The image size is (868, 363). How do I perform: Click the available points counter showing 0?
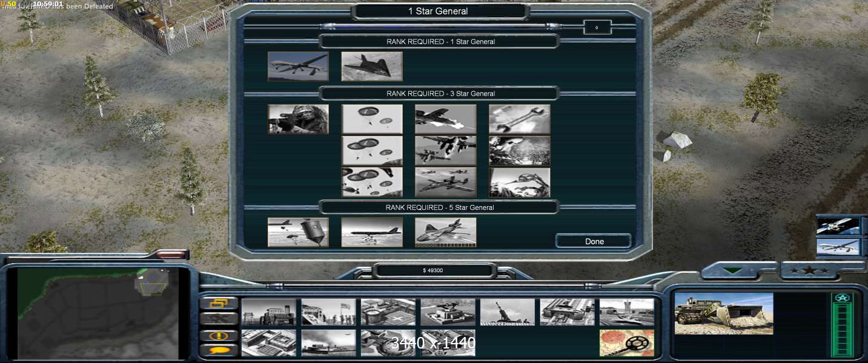(597, 27)
